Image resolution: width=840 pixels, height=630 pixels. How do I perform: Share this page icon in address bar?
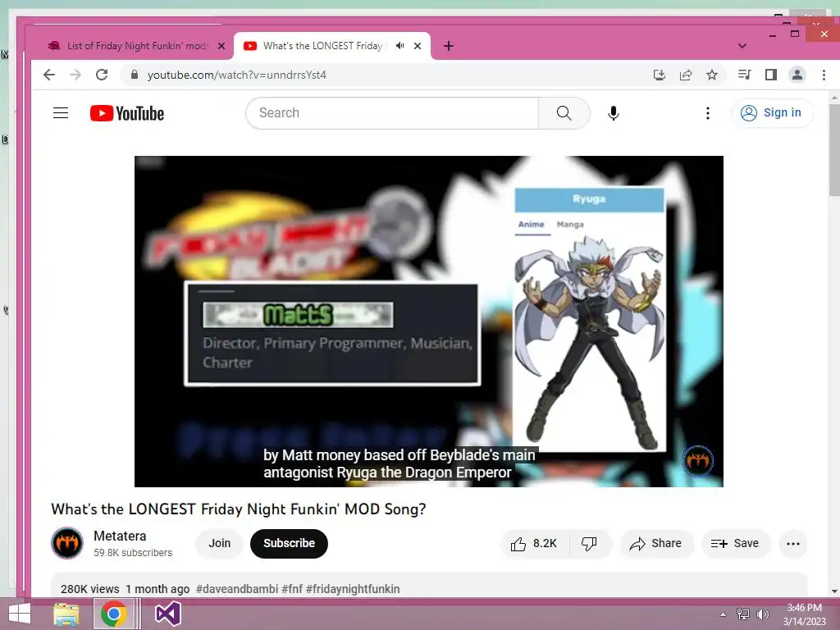686,75
